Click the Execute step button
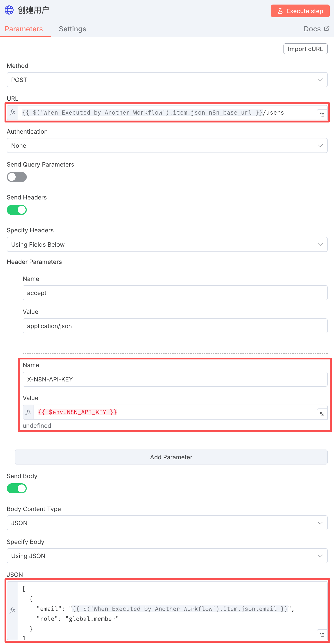334x644 pixels. [300, 11]
